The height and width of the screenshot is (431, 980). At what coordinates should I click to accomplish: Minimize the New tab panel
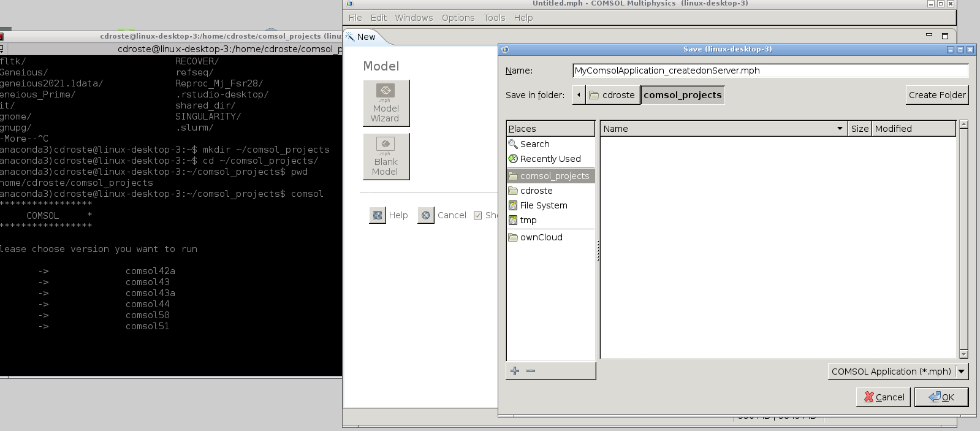pos(929,35)
